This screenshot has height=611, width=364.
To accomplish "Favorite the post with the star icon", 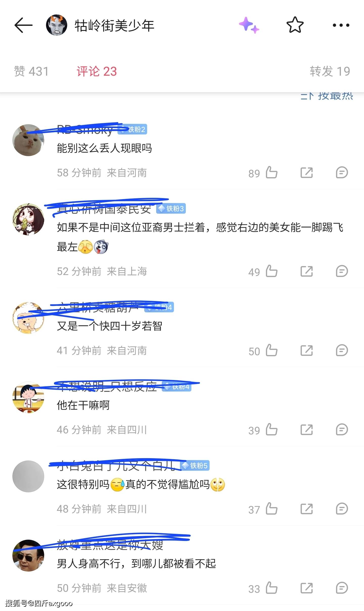I will click(295, 25).
